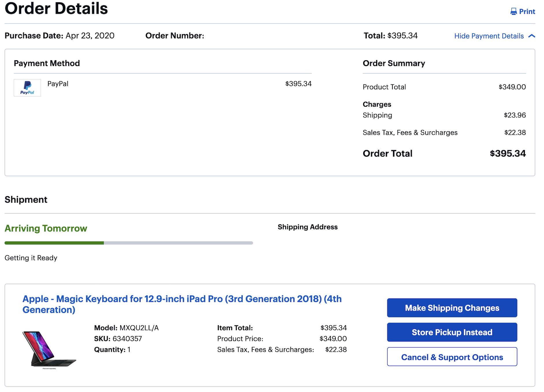Click the Magic Keyboard product thumbnail

[x=49, y=350]
